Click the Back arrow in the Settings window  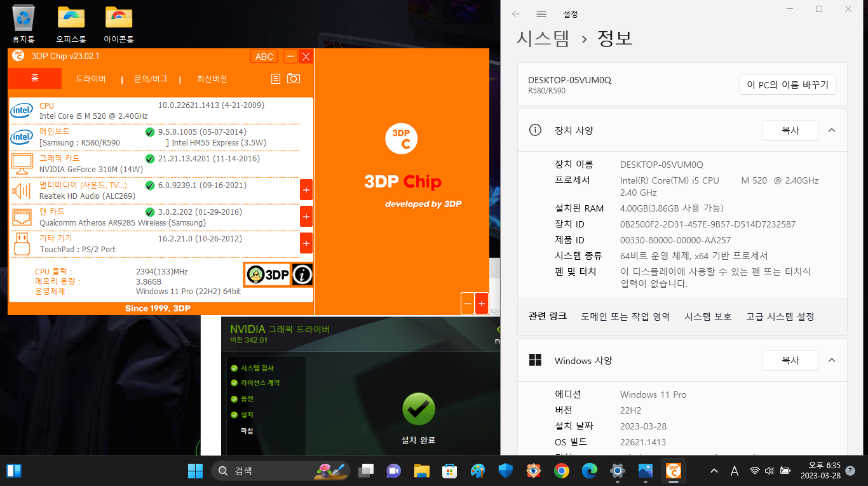tap(516, 13)
